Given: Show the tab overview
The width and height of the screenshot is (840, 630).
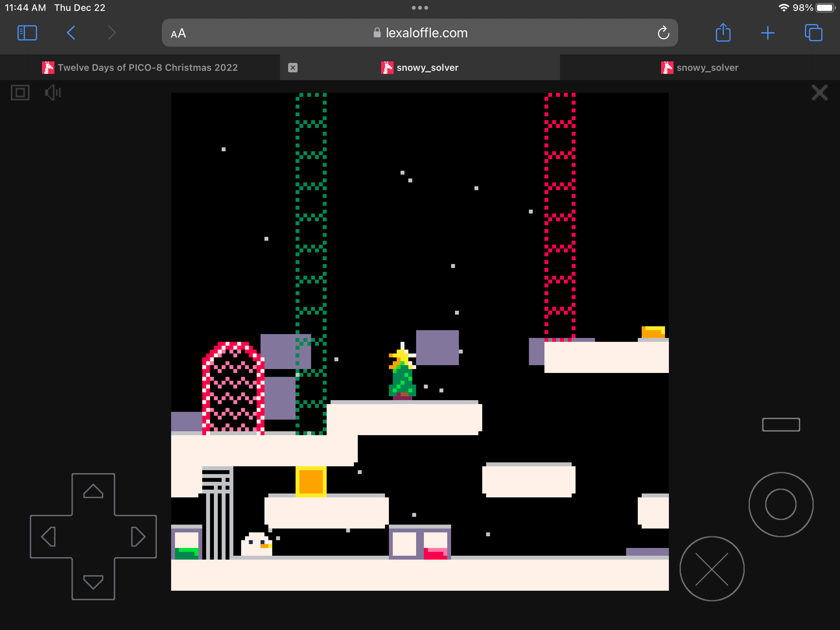Looking at the screenshot, I should [x=814, y=33].
